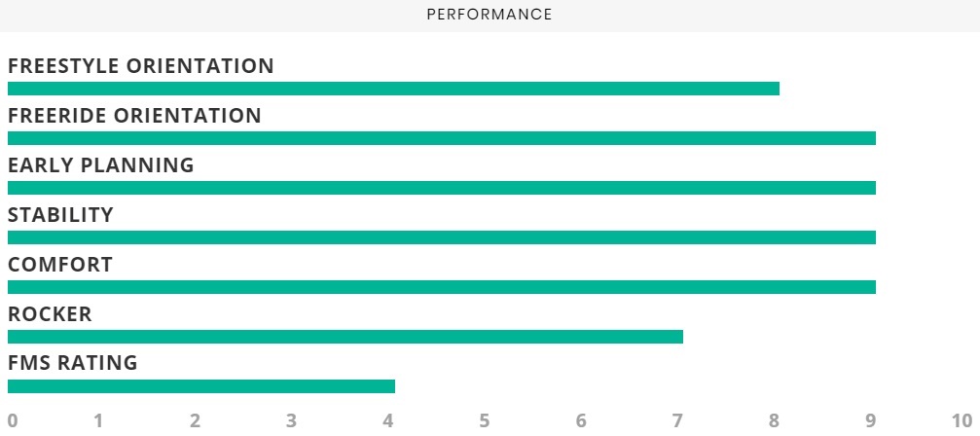Image resolution: width=980 pixels, height=436 pixels.
Task: Click the Stability label
Action: [x=60, y=215]
